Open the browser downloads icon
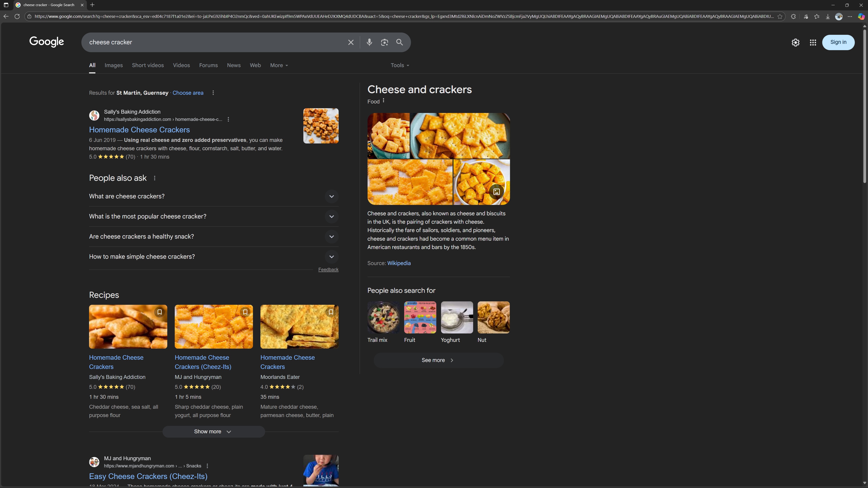The width and height of the screenshot is (868, 488). (828, 16)
